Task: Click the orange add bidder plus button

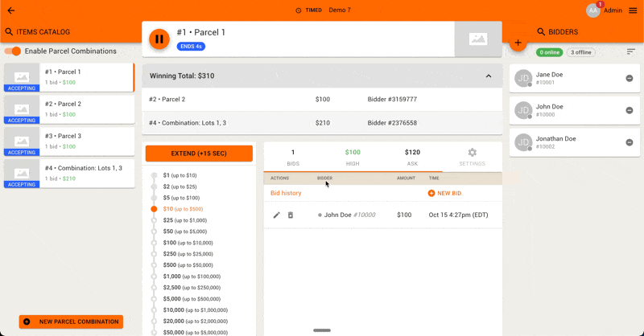Action: [518, 43]
